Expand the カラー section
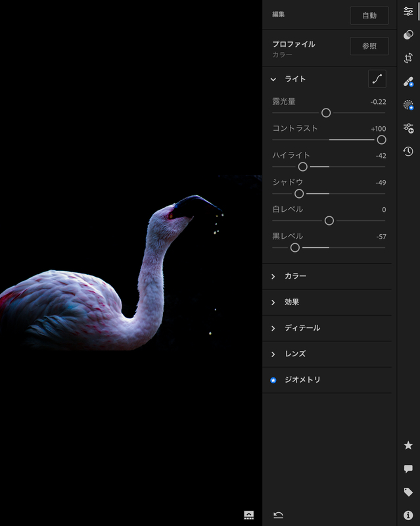420x526 pixels. [x=327, y=276]
